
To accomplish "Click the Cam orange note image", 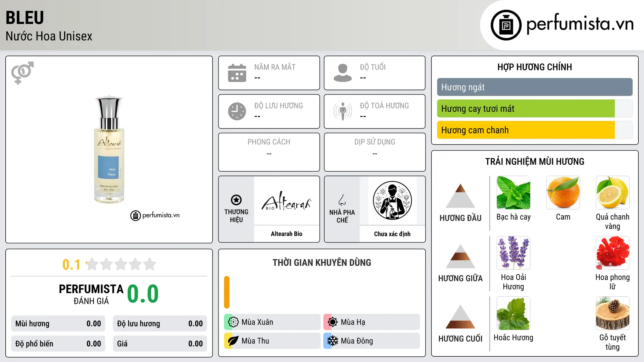I will tap(563, 193).
